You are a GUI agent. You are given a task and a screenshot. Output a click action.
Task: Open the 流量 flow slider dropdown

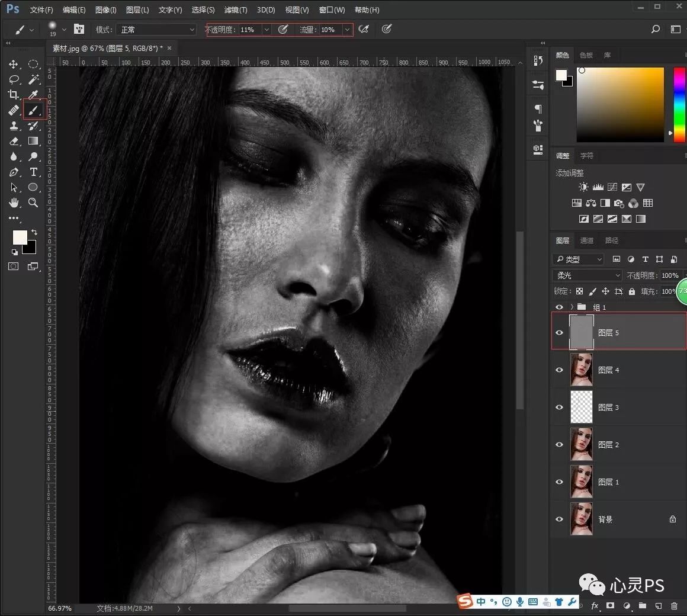coord(347,30)
